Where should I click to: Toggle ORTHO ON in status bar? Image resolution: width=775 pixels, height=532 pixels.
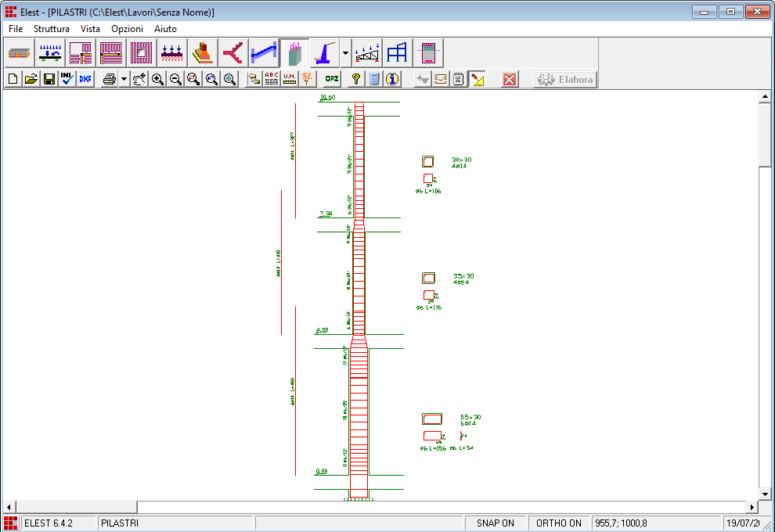[558, 523]
